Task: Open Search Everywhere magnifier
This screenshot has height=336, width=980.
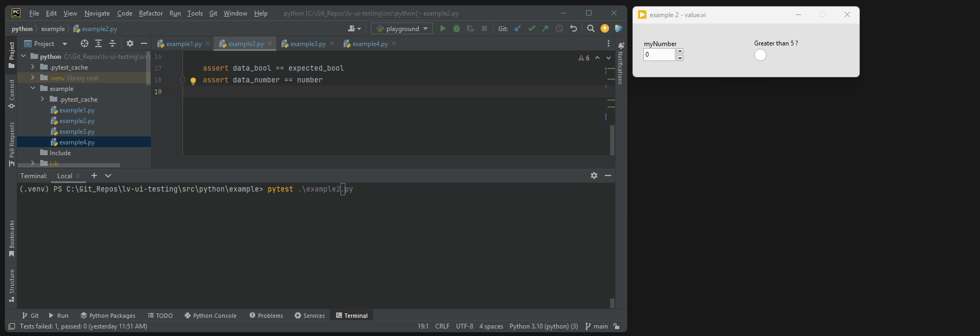Action: click(590, 28)
